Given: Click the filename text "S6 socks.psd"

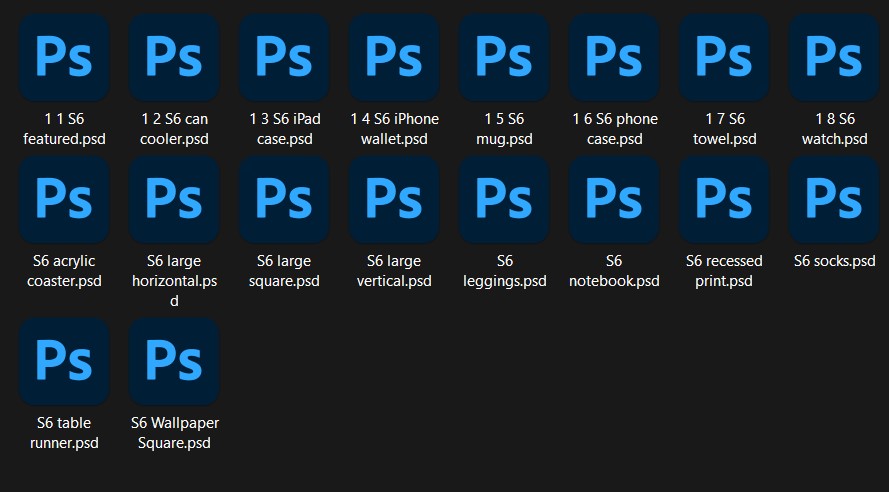Looking at the screenshot, I should (835, 261).
